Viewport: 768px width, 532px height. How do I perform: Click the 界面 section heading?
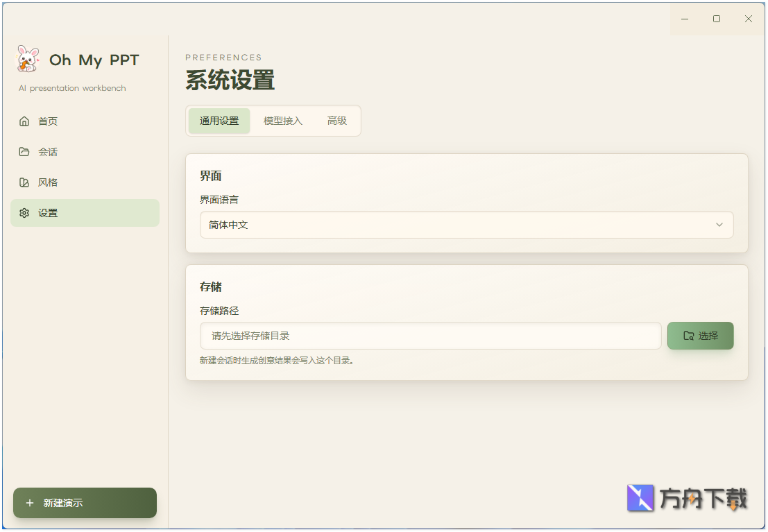[211, 176]
